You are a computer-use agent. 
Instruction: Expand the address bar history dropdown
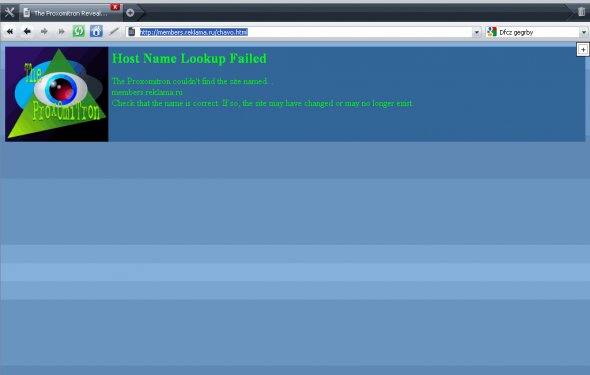click(476, 32)
